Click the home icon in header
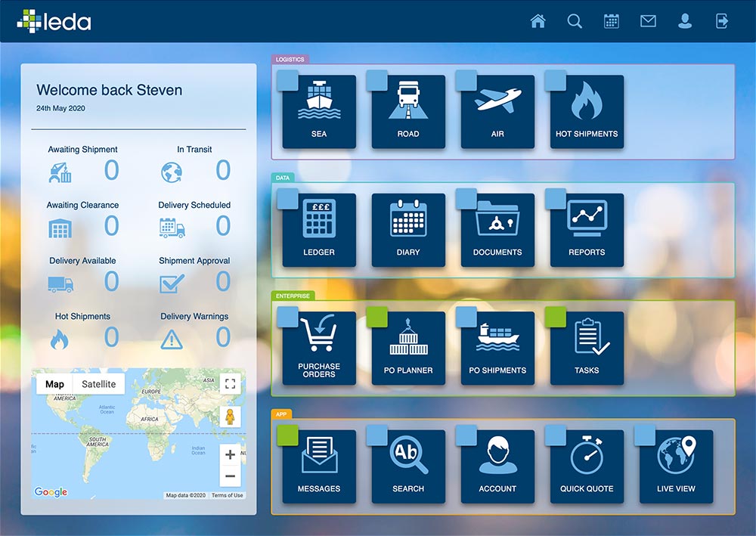Screen dimensions: 756x536 (x=538, y=21)
